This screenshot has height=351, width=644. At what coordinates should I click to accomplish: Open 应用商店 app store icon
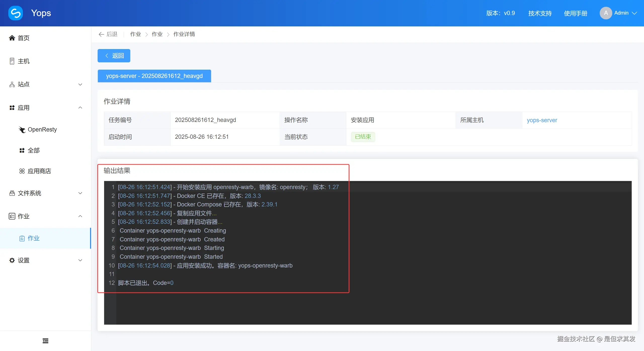pos(22,171)
